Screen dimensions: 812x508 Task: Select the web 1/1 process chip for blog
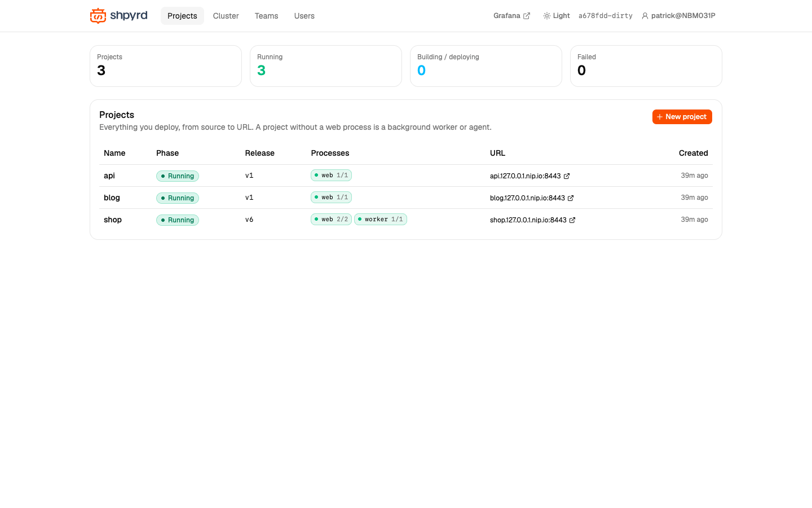click(332, 198)
